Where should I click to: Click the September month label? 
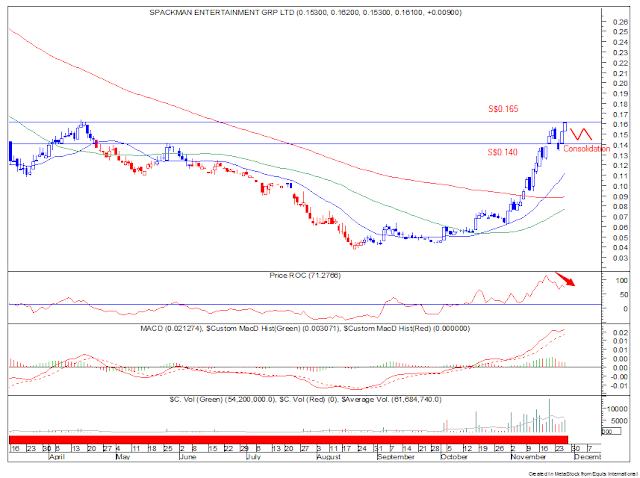coord(396,457)
